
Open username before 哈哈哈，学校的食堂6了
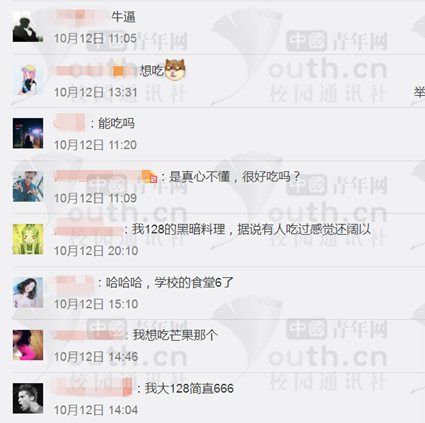[74, 284]
